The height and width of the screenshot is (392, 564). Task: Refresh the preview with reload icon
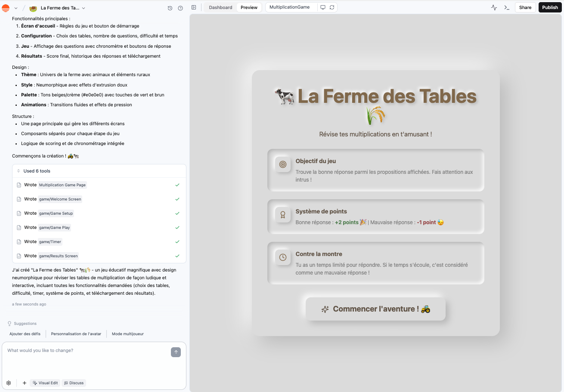pyautogui.click(x=332, y=7)
